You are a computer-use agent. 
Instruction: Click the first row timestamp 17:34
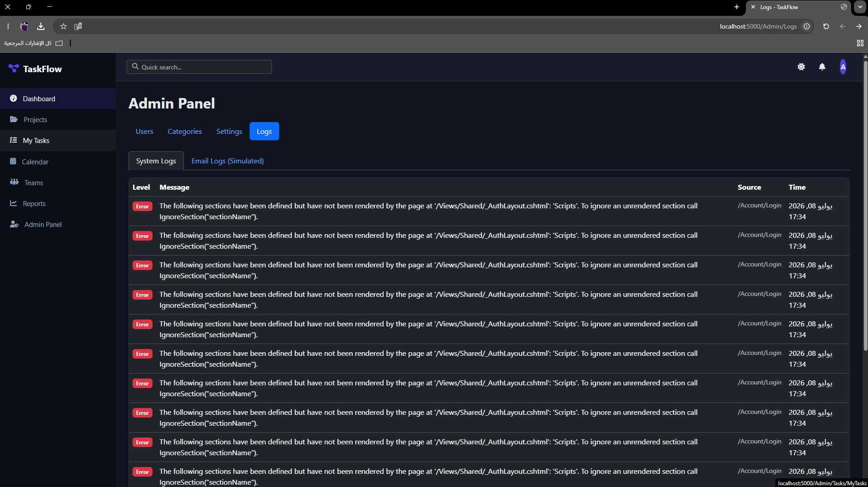(797, 216)
